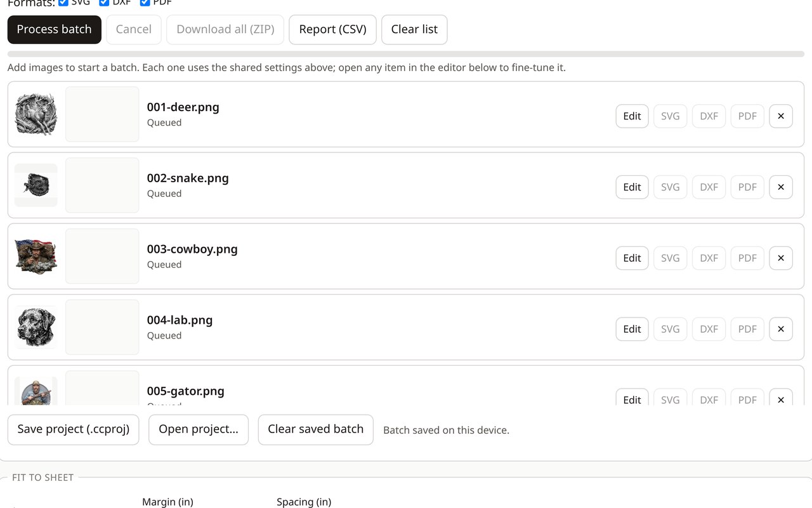
Task: Download PDF for 001-deer.png
Action: pyautogui.click(x=747, y=116)
